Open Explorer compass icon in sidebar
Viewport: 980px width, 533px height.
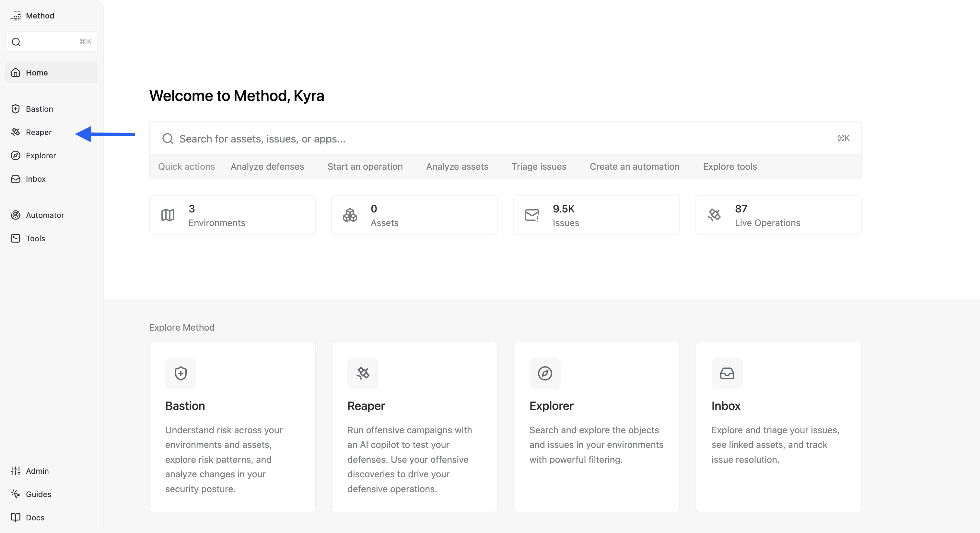pos(16,155)
